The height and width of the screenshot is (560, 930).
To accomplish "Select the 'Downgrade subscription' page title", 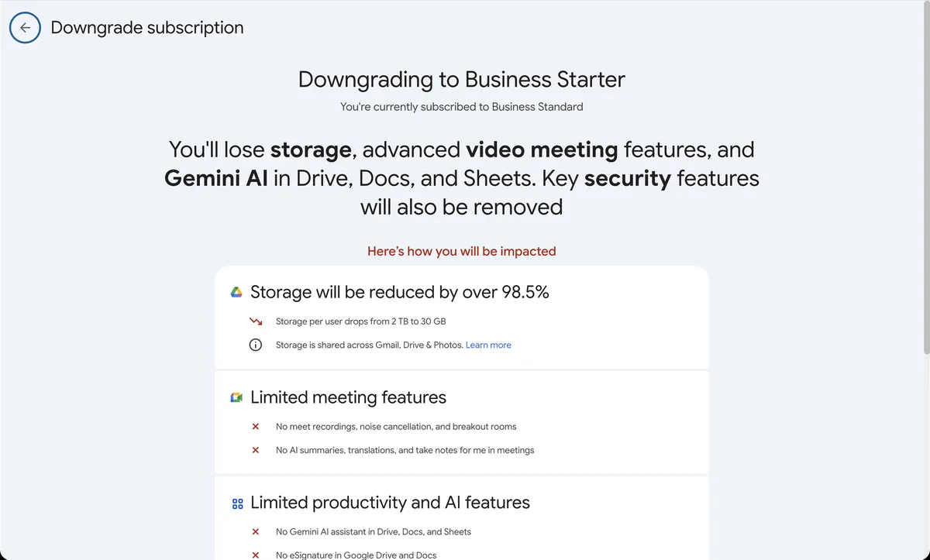I will coord(147,28).
